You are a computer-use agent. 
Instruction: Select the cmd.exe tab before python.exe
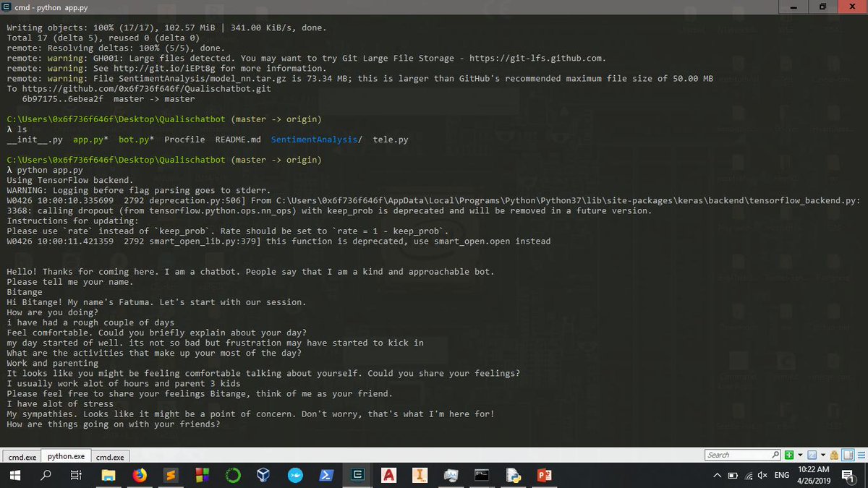click(22, 457)
